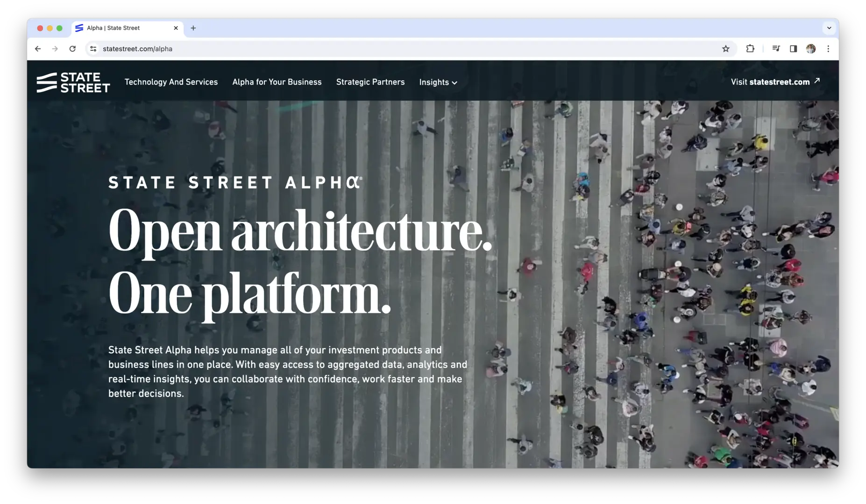Reload the current page

(72, 49)
